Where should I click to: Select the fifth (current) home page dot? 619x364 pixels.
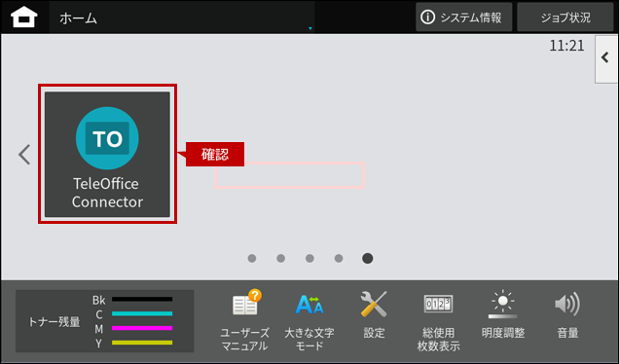point(368,258)
